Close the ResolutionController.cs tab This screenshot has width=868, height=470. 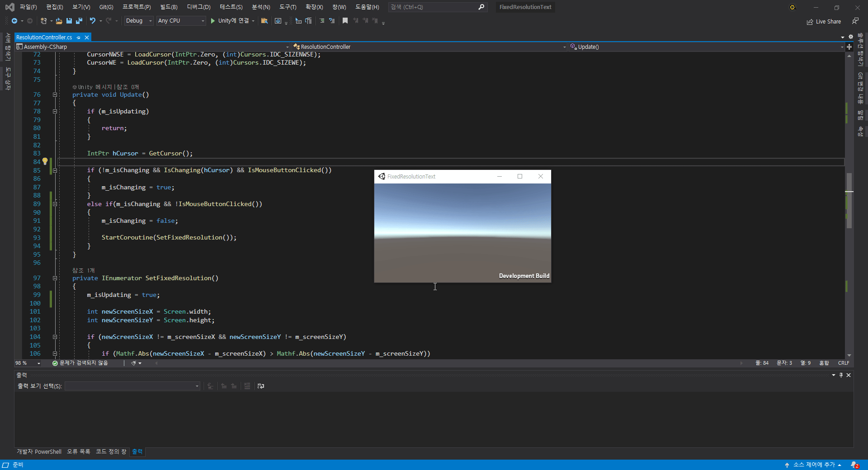pyautogui.click(x=87, y=38)
